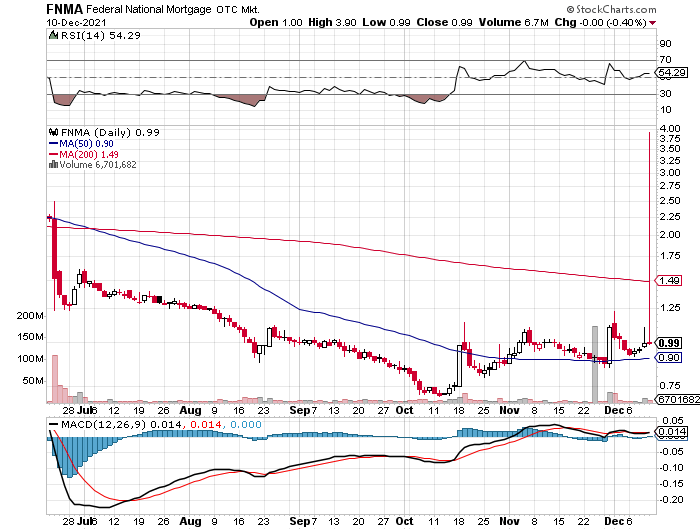700x530 pixels.
Task: Click the Low 0.99 value in the header
Action: point(386,22)
